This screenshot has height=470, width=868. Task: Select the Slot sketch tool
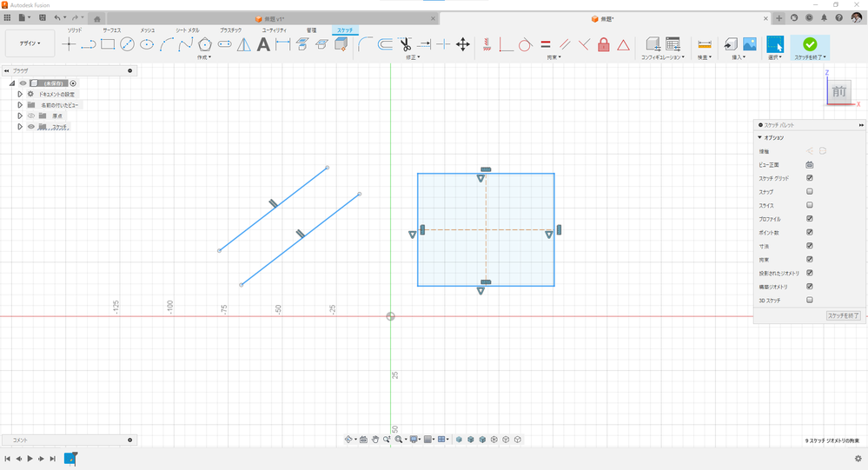click(x=225, y=44)
